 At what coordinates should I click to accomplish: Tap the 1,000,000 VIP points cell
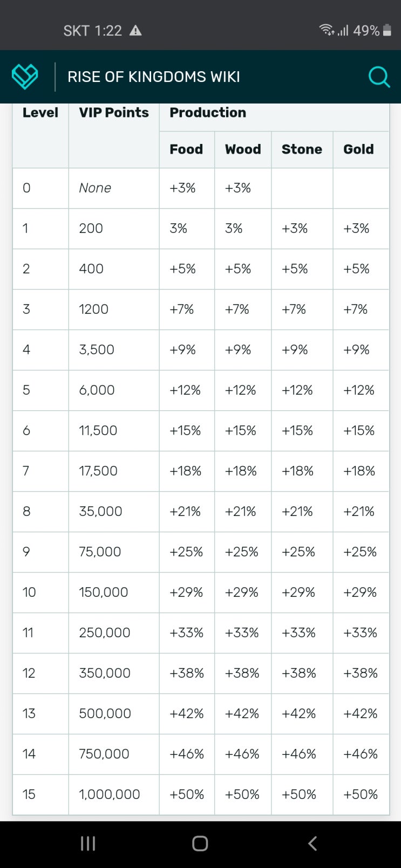(x=110, y=794)
